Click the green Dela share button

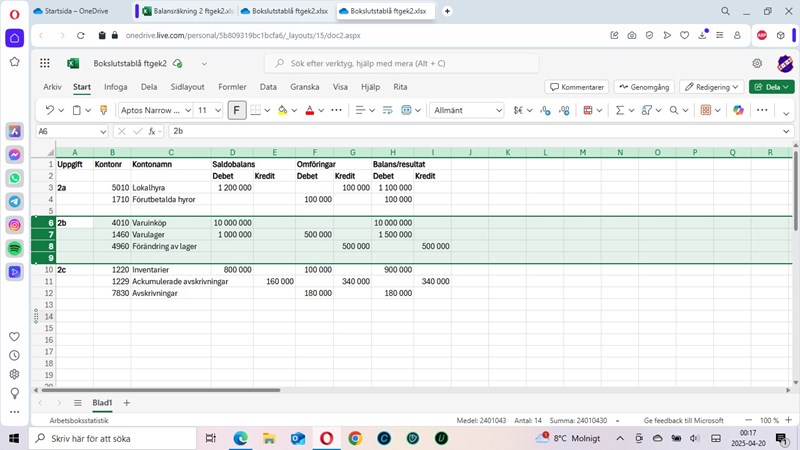[x=771, y=87]
